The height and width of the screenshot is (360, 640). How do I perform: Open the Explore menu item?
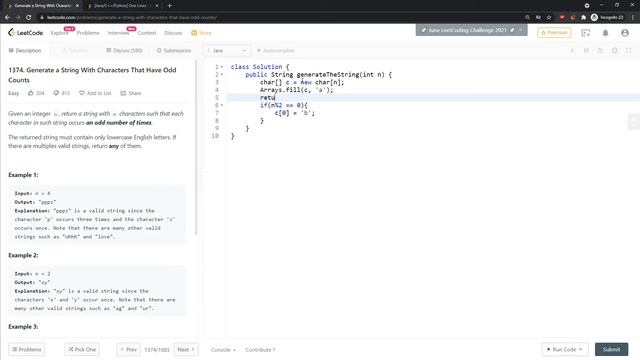[x=60, y=33]
